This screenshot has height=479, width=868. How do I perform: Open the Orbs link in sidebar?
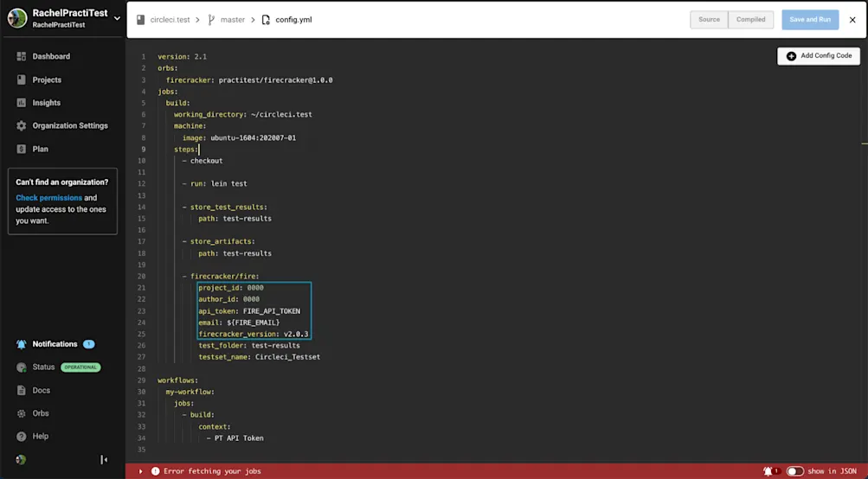pyautogui.click(x=41, y=413)
